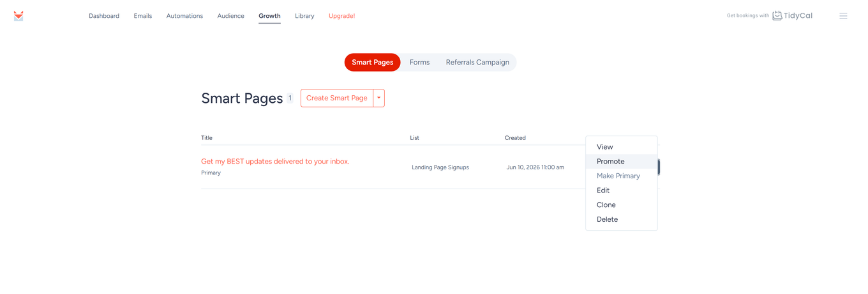Viewport: 868px width, 294px height.
Task: Choose Promote from the context menu
Action: point(622,161)
